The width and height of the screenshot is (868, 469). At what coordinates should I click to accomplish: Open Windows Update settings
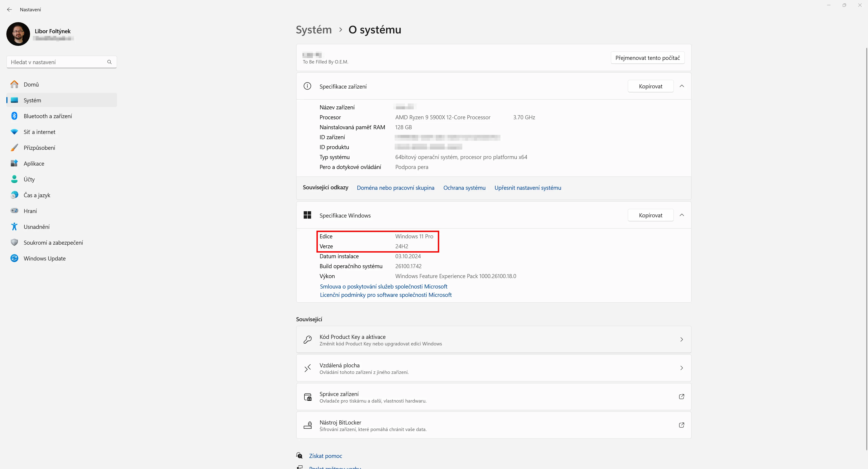[62, 258]
